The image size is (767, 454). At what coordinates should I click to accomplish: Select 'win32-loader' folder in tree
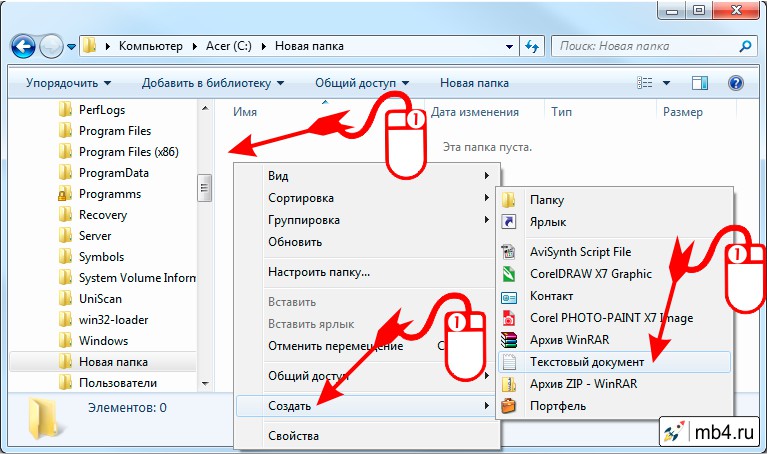click(113, 320)
